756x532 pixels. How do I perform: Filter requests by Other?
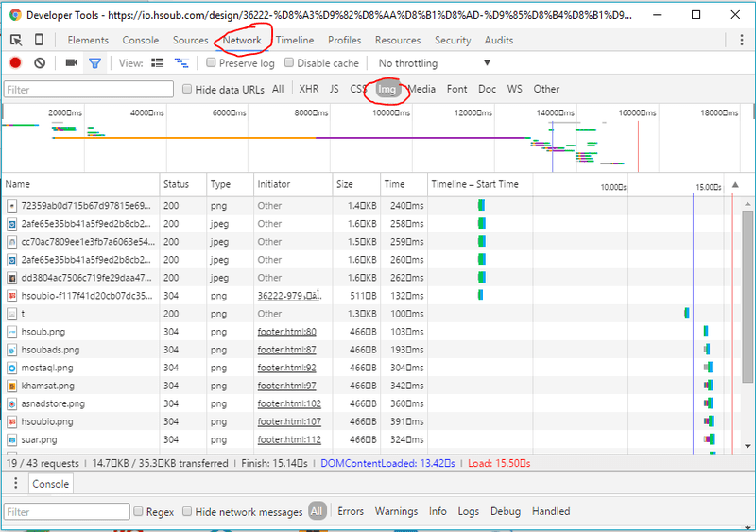[546, 89]
